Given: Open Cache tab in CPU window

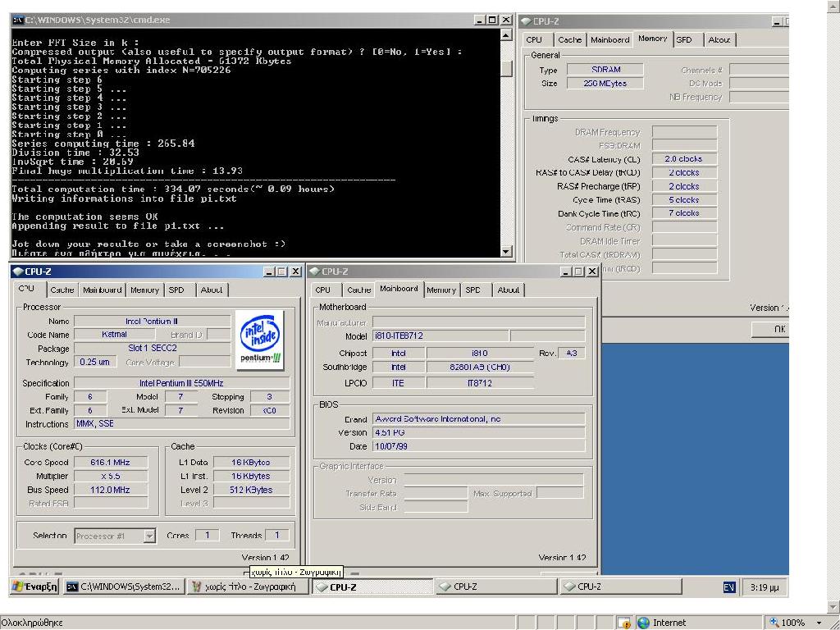Looking at the screenshot, I should pos(62,290).
